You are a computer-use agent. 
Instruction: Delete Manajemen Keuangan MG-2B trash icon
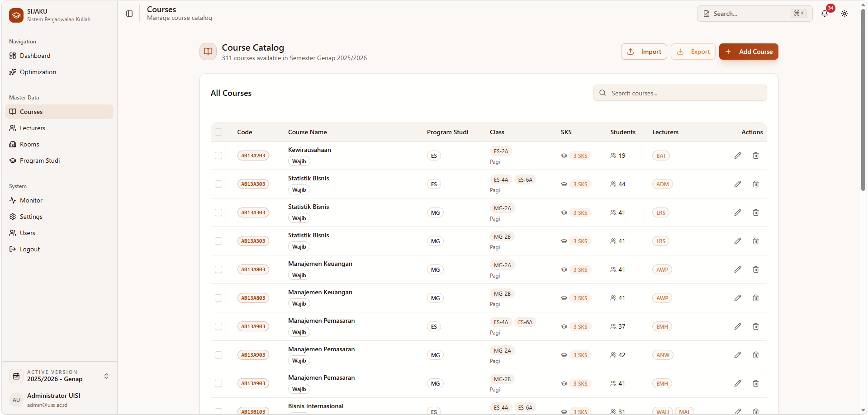click(x=756, y=298)
